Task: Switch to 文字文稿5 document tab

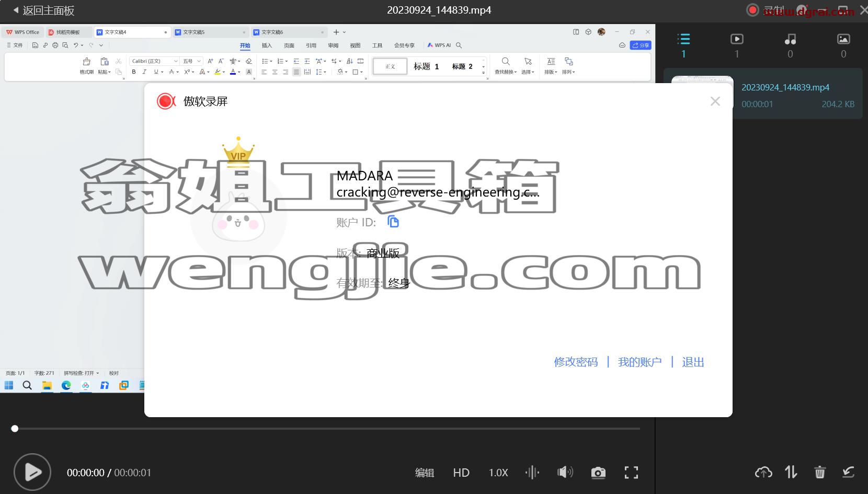Action: coord(210,32)
